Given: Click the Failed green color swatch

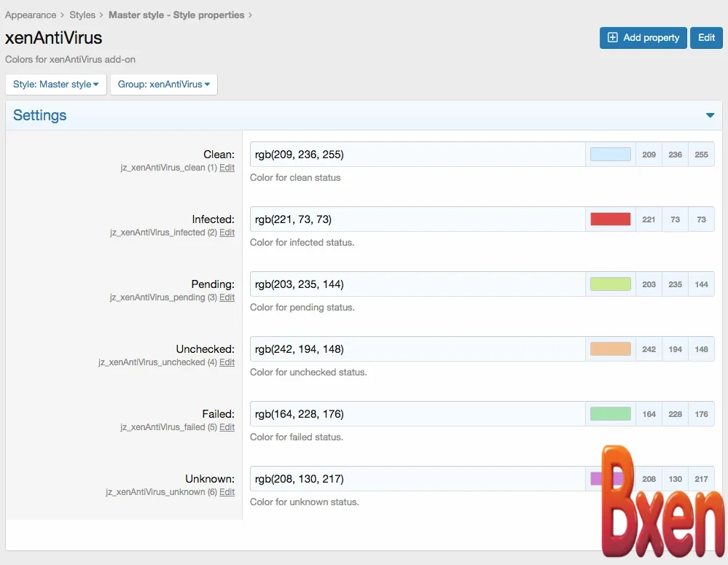Looking at the screenshot, I should 610,414.
